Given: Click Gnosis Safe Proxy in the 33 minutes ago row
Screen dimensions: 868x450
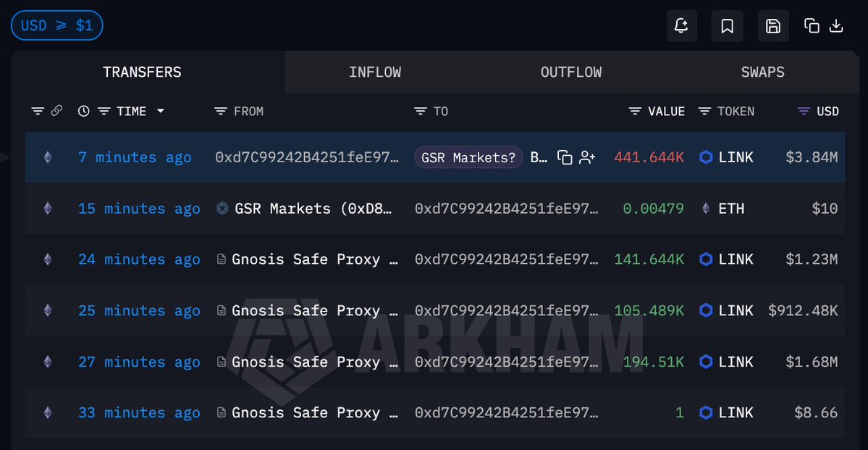Looking at the screenshot, I should pos(315,413).
